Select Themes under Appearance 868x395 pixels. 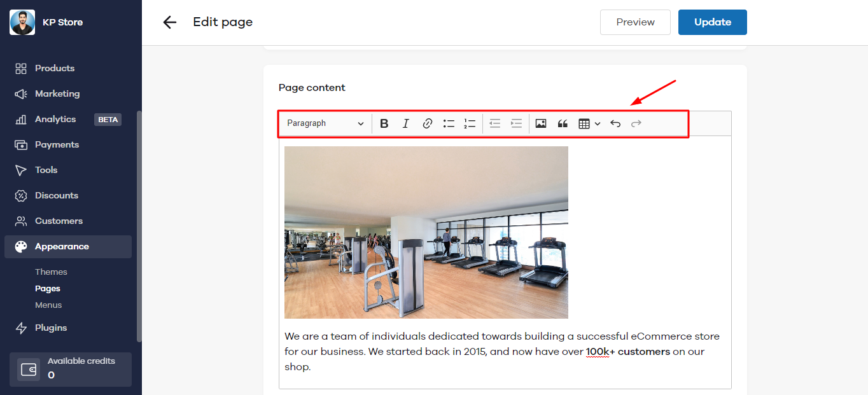click(51, 272)
